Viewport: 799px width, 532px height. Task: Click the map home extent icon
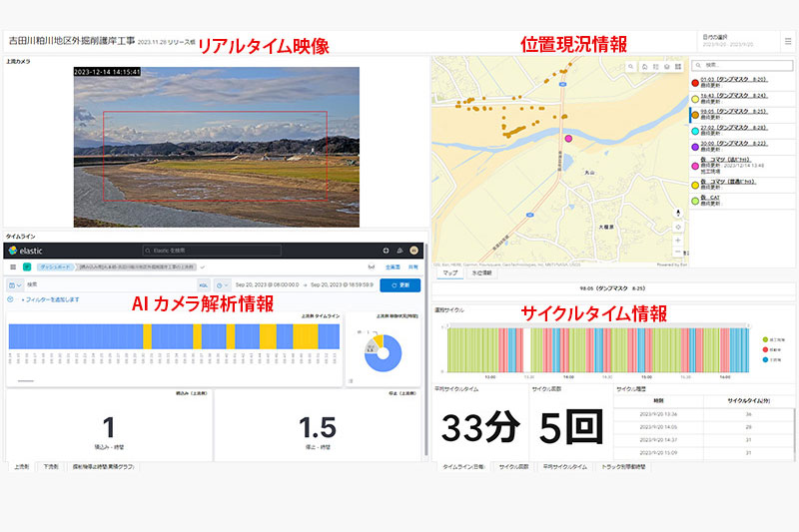pos(643,67)
